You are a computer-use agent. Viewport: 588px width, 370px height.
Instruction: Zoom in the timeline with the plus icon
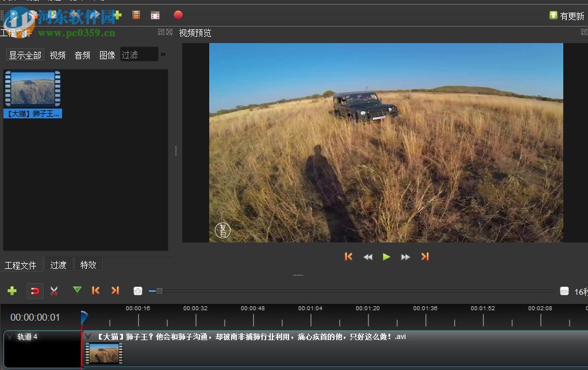138,291
